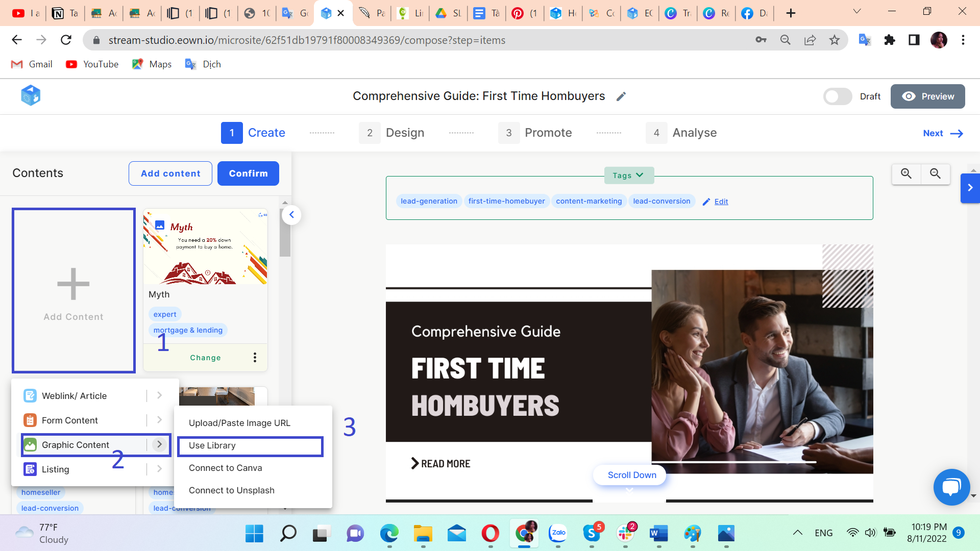Collapse contents panel with left chevron

click(291, 215)
